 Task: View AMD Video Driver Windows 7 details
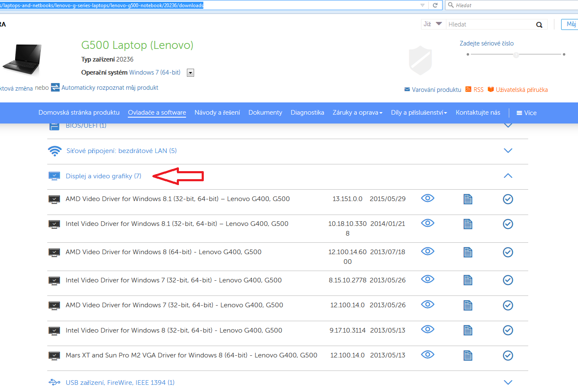pos(427,304)
